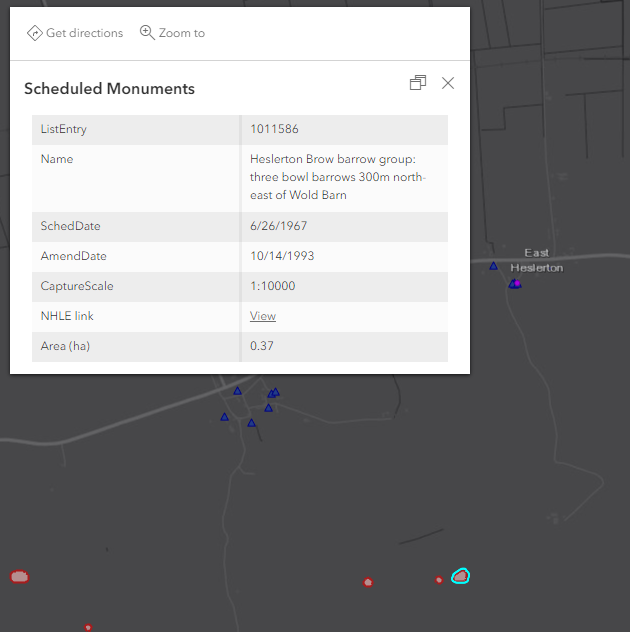Image resolution: width=630 pixels, height=632 pixels.
Task: Click the red monument immediately left of cyan polygon
Action: pyautogui.click(x=439, y=580)
